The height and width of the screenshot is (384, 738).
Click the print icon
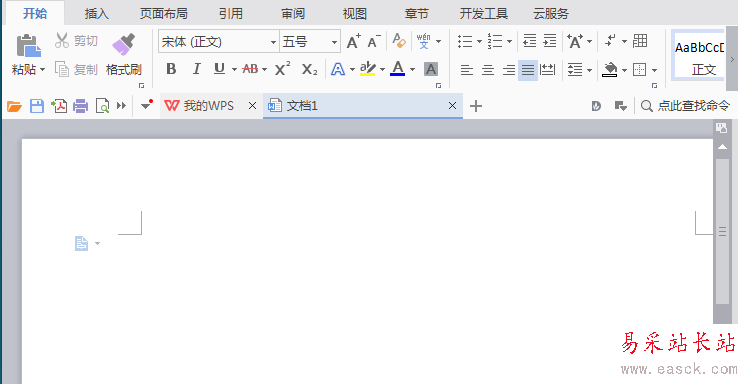pos(80,106)
